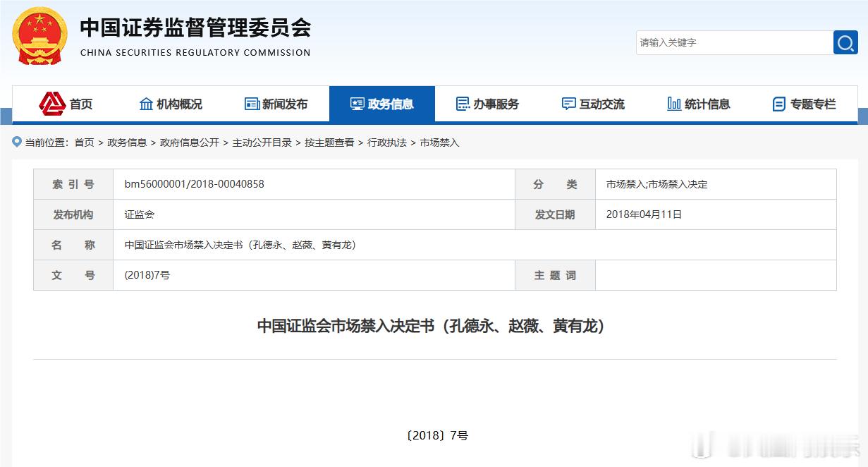Click the 发文日期 label
868x467 pixels.
[555, 214]
